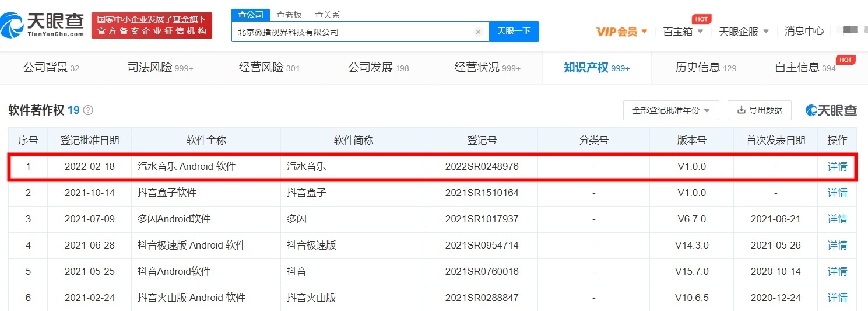Click registration number 2021SR0954714

(x=482, y=245)
